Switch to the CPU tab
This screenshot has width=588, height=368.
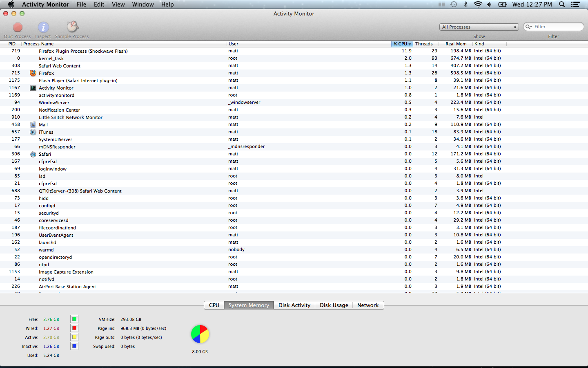(214, 305)
